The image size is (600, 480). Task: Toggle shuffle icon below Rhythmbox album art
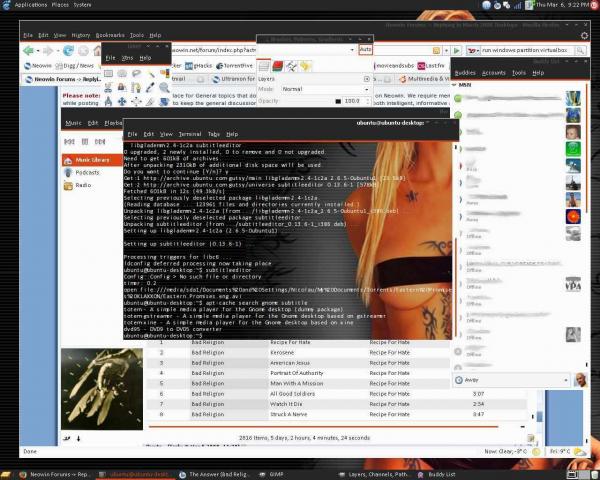click(67, 439)
